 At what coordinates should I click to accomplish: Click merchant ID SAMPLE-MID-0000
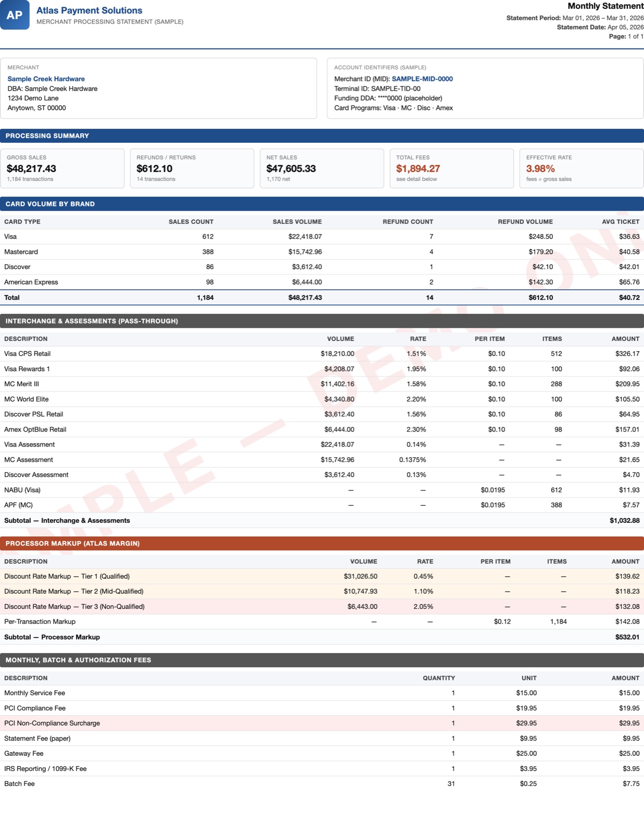tap(422, 79)
